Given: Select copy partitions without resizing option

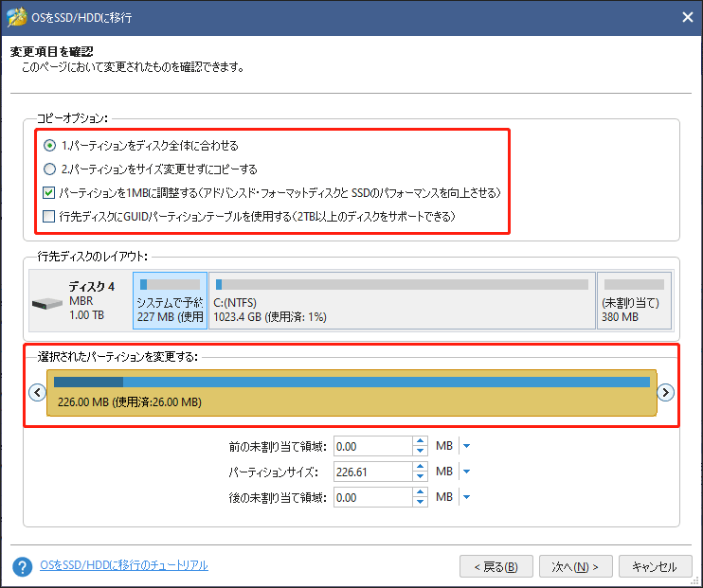Looking at the screenshot, I should coord(50,169).
